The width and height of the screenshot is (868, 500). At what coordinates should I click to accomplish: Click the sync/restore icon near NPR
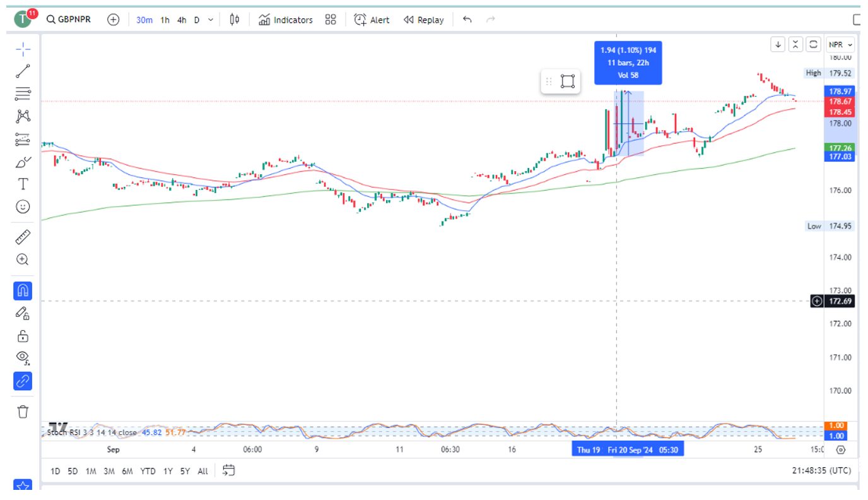(x=814, y=44)
